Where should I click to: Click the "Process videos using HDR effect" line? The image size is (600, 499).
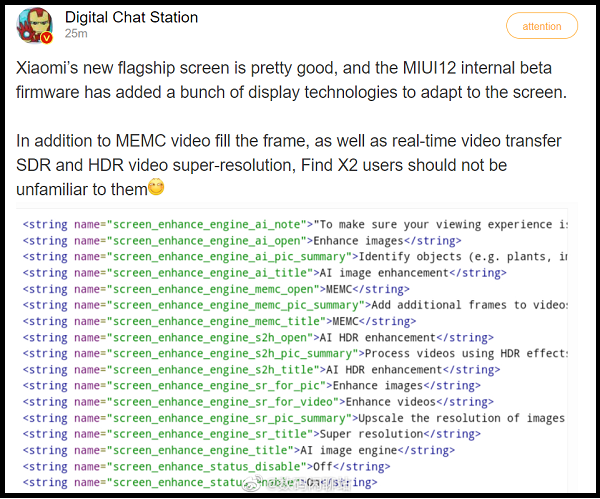(295, 354)
